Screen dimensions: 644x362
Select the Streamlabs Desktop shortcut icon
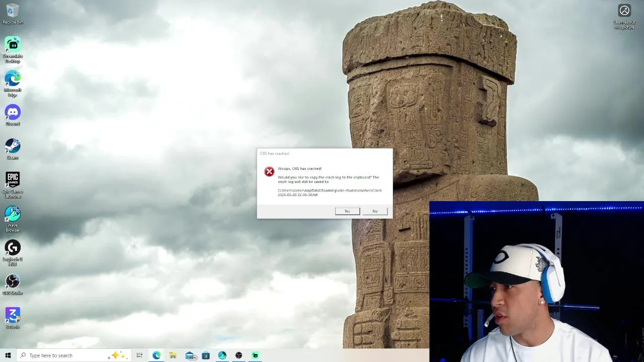tap(13, 49)
